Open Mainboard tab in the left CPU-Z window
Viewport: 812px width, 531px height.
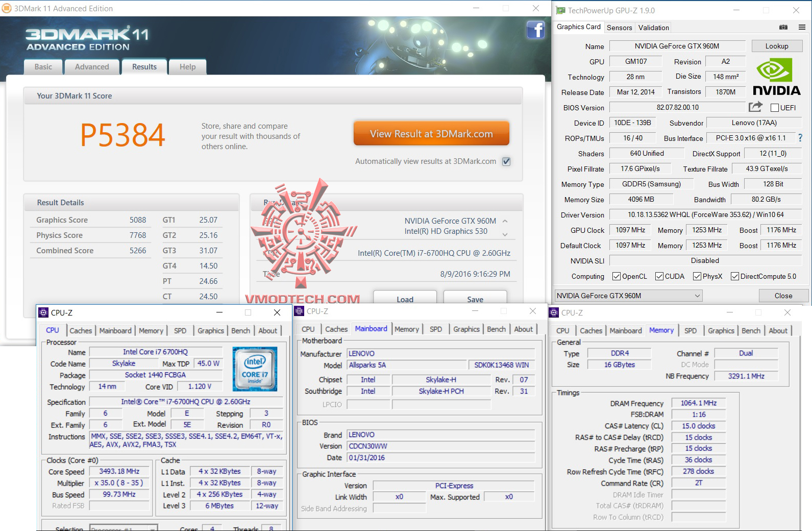tap(115, 331)
